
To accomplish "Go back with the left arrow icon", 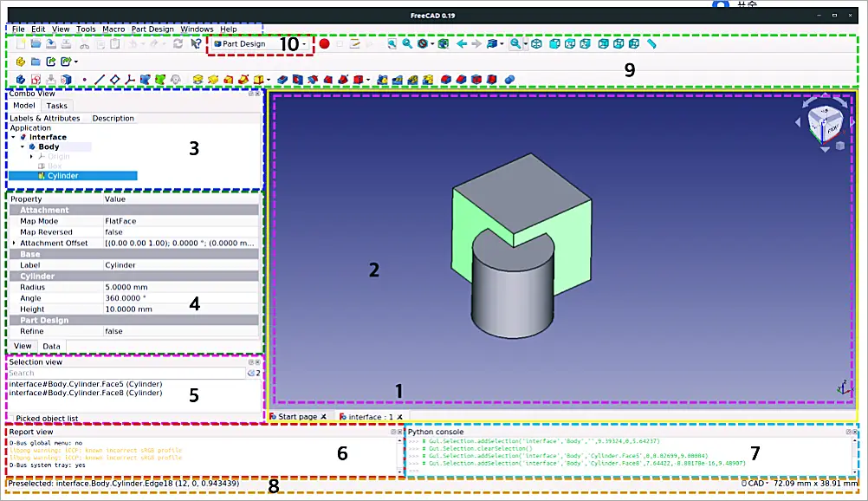I will 461,44.
